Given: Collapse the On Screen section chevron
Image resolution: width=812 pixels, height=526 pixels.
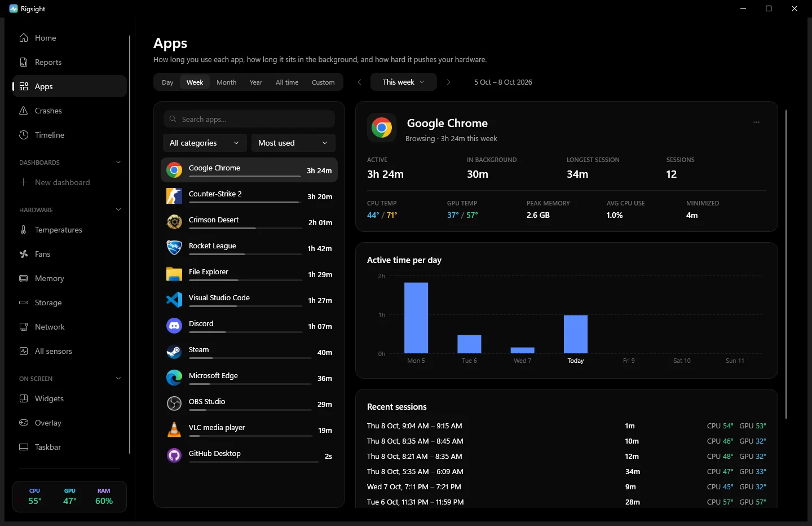Looking at the screenshot, I should pos(118,379).
